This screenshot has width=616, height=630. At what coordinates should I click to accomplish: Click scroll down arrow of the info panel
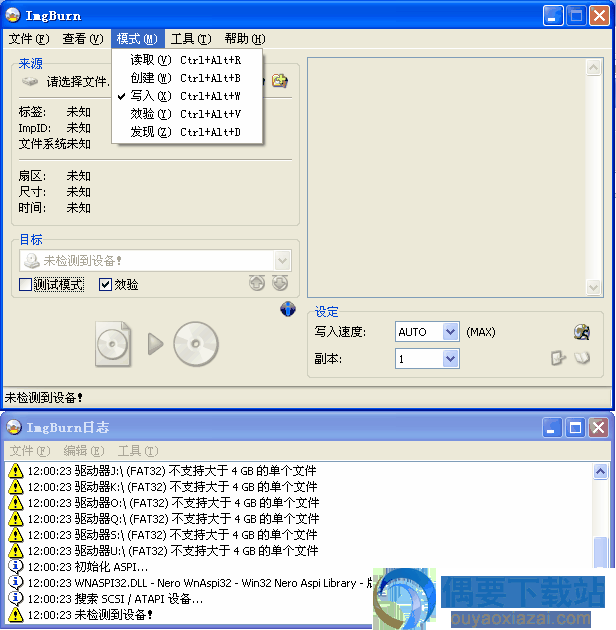pos(593,287)
